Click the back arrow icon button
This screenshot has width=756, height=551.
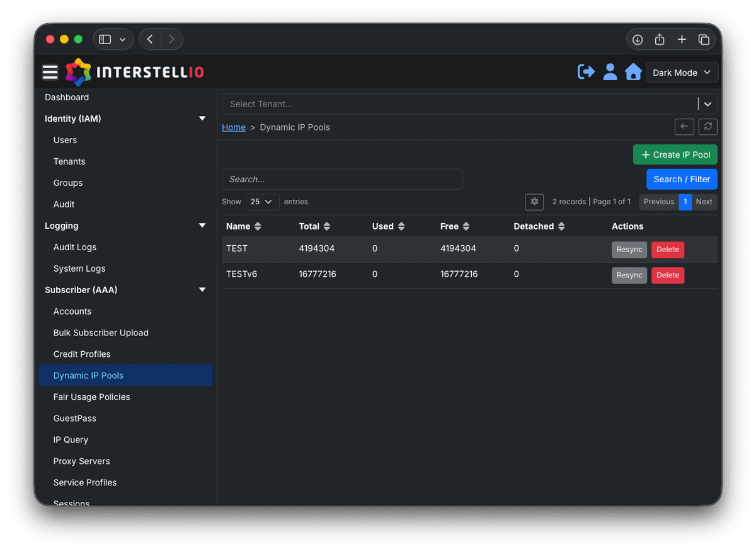pos(684,127)
